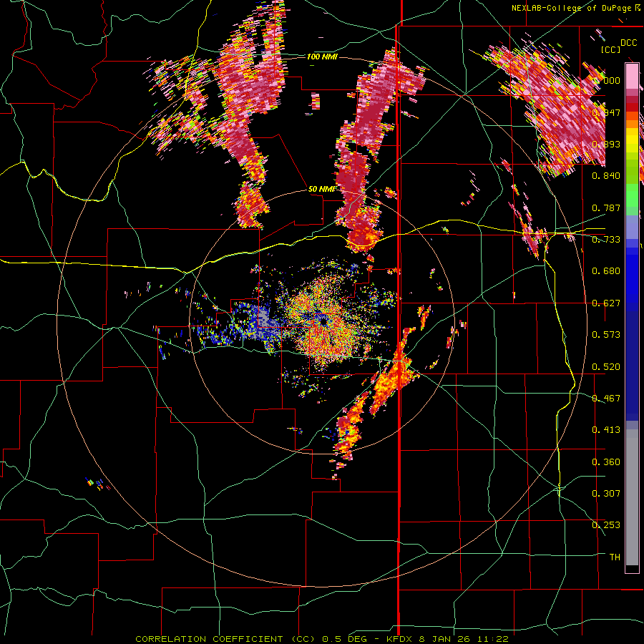Pick the gray color bar segment near 0.307

point(632,497)
